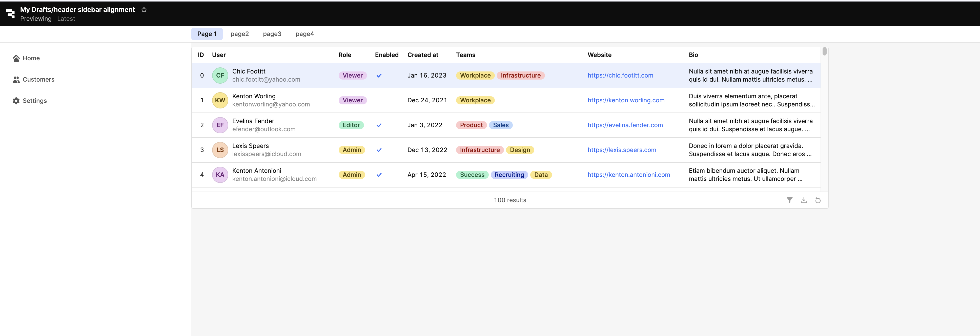This screenshot has width=980, height=336.
Task: Click Editor role tag for Evelina Fender
Action: point(351,125)
